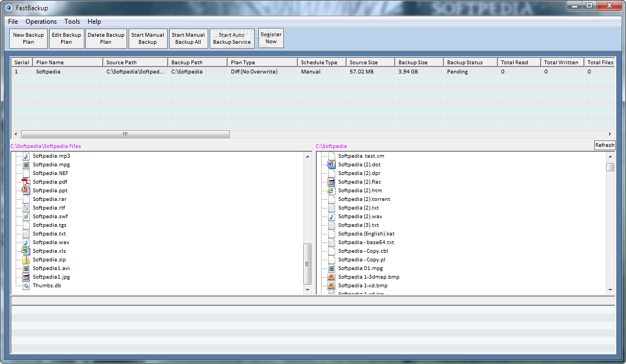
Task: Click the Softpedia.mpg video file icon
Action: pos(26,165)
